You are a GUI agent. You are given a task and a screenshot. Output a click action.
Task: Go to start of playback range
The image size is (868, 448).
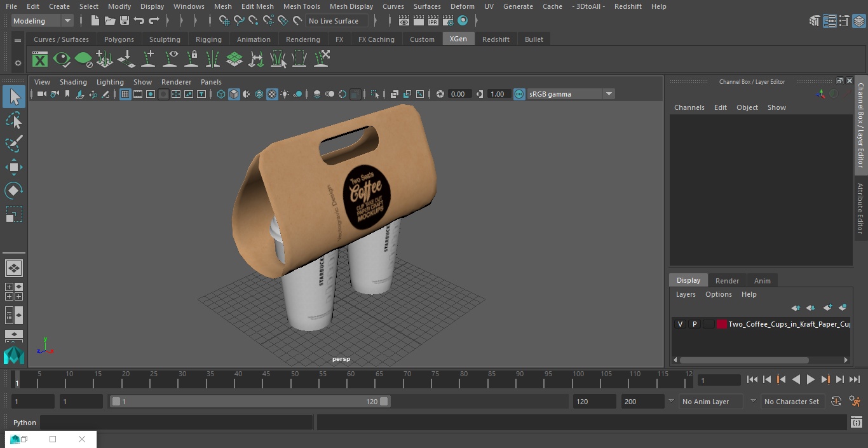pyautogui.click(x=752, y=379)
